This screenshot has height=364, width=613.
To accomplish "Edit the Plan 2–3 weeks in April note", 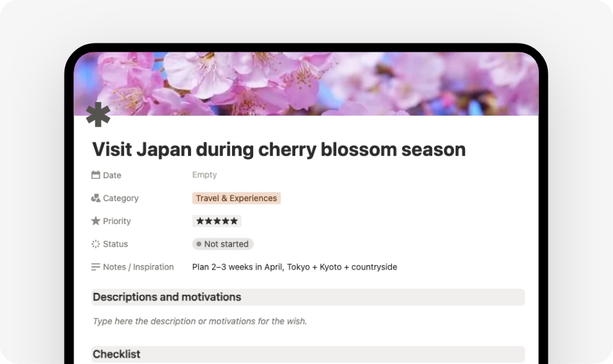I will (295, 267).
